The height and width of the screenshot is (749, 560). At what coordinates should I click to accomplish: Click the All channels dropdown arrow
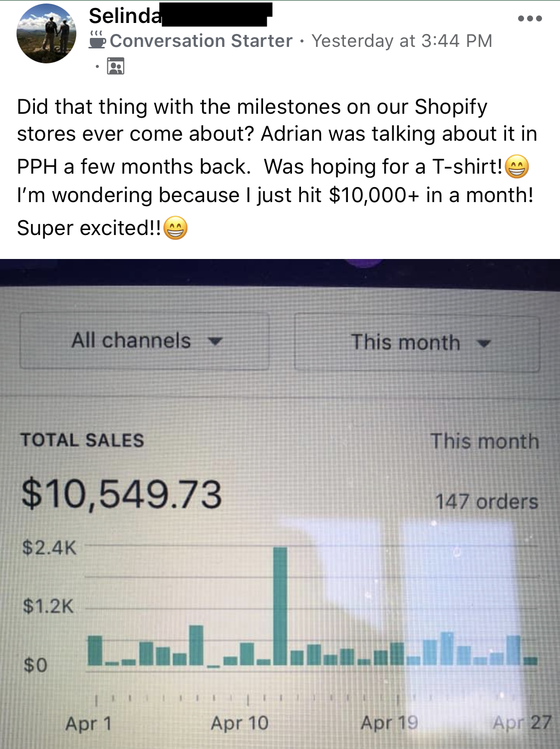pos(215,342)
